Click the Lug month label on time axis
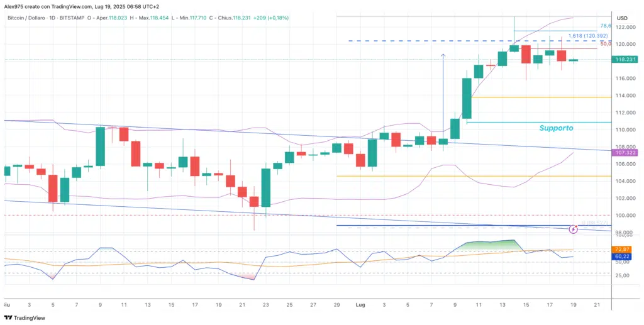The width and height of the screenshot is (644, 325). (361, 304)
